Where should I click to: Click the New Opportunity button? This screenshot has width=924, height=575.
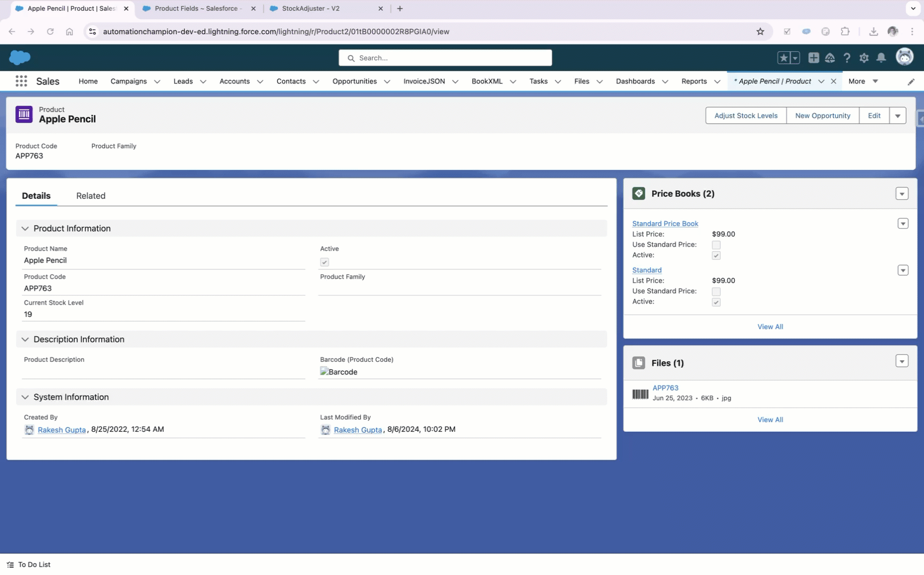pos(823,115)
